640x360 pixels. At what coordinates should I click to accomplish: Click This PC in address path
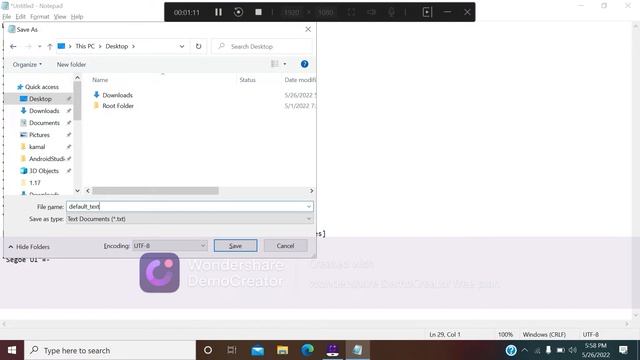[x=85, y=47]
